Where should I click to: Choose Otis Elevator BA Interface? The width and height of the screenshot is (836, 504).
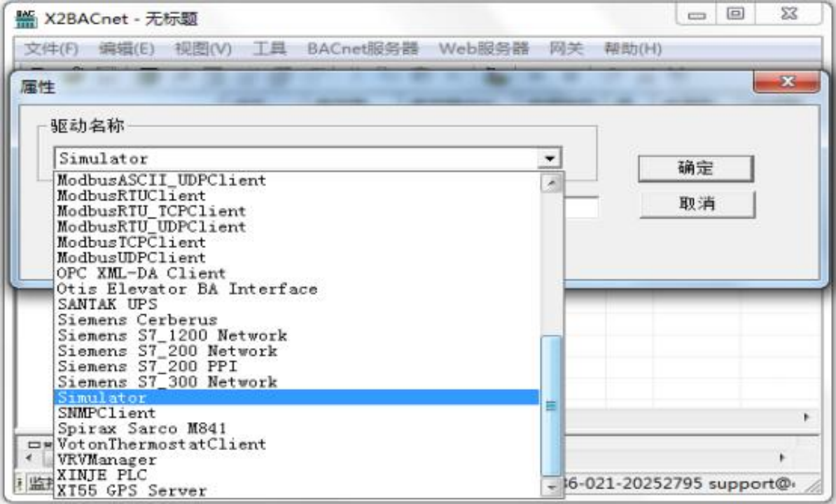click(298, 289)
